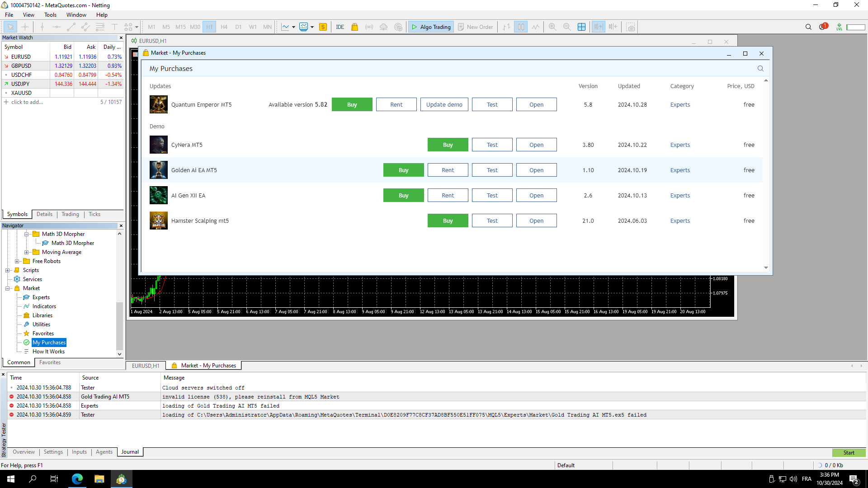Select My Purchases in Navigator tree
The height and width of the screenshot is (488, 868).
[49, 343]
